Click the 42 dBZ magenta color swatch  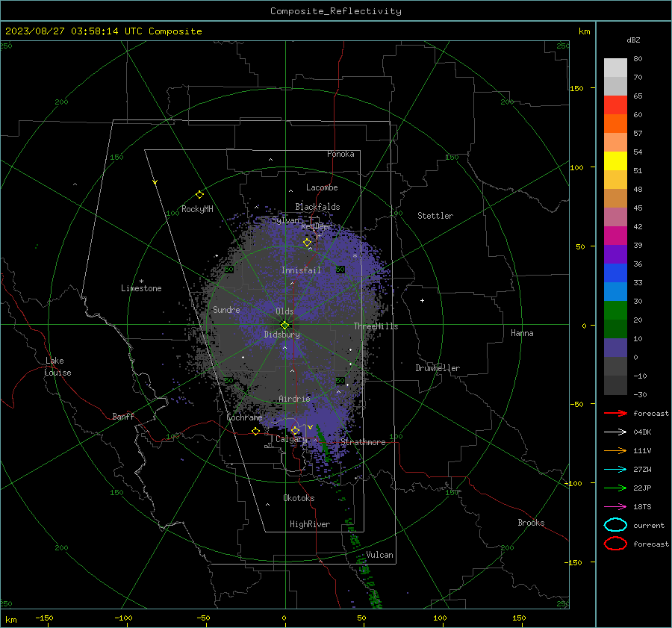point(615,235)
